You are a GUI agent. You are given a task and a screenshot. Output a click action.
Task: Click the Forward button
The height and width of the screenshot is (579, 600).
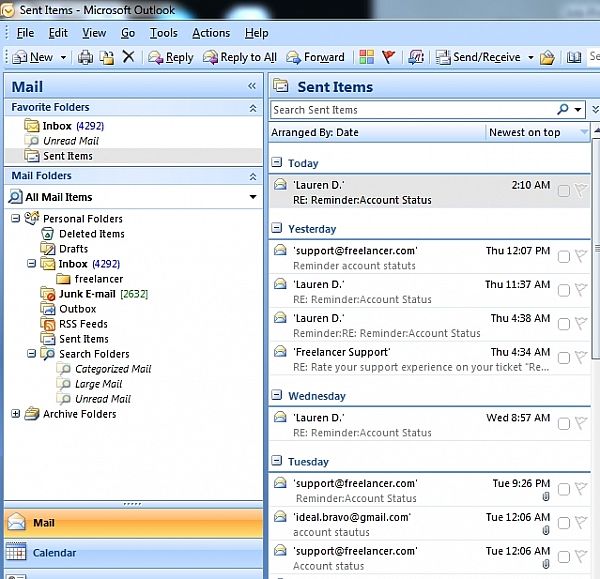click(316, 58)
